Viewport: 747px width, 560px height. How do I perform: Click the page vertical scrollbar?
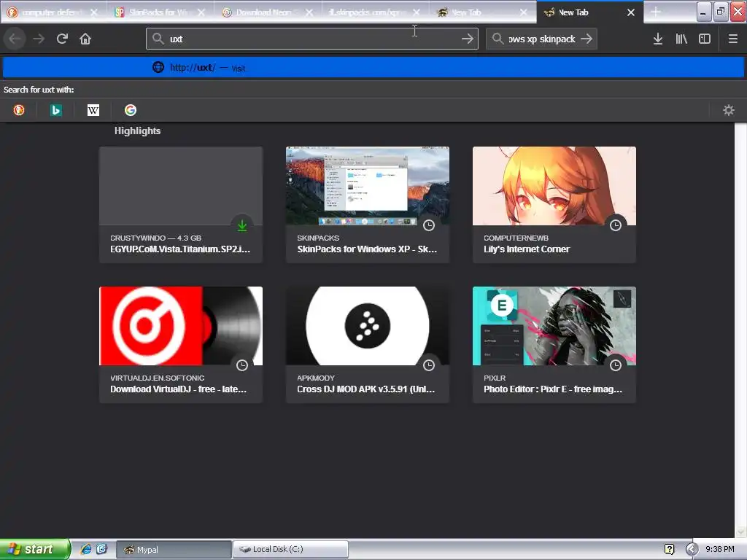(740, 330)
